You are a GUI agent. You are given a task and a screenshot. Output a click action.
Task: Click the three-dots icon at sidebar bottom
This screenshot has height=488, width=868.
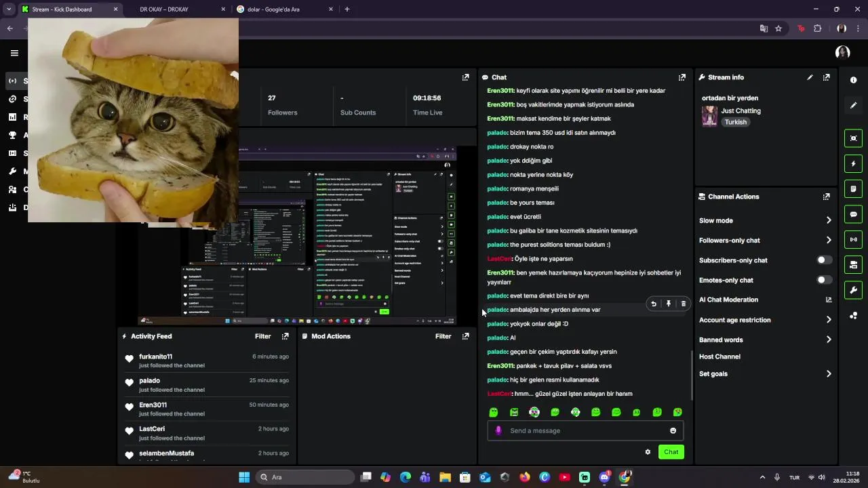point(853,315)
